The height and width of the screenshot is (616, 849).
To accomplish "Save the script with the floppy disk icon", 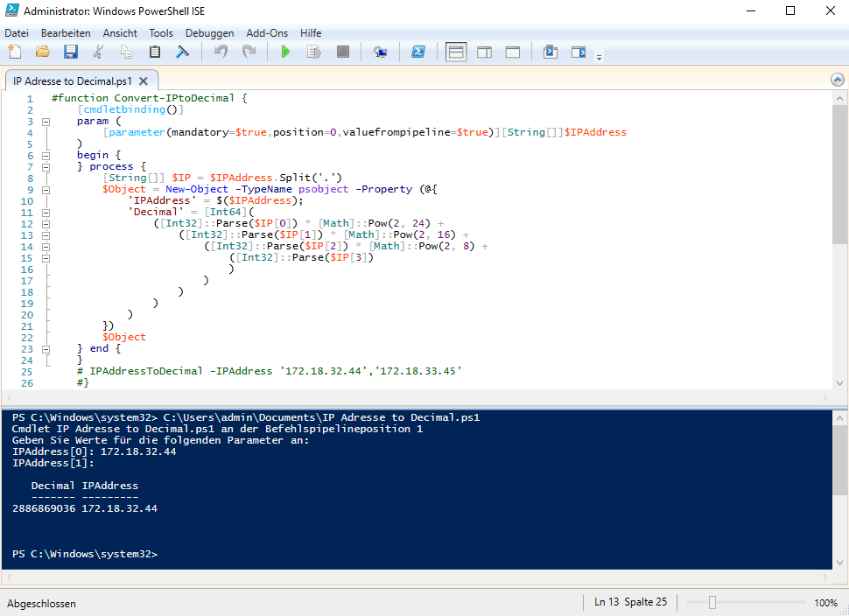I will click(x=71, y=52).
